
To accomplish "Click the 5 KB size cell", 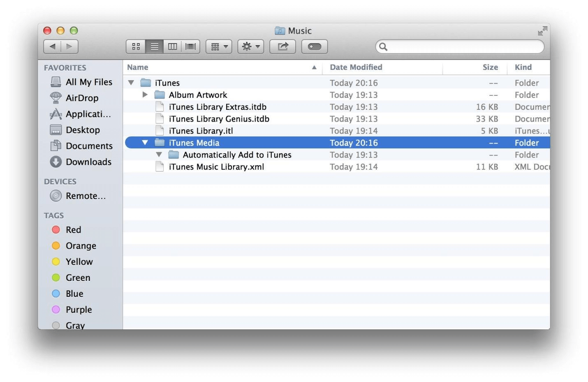I will tap(489, 131).
